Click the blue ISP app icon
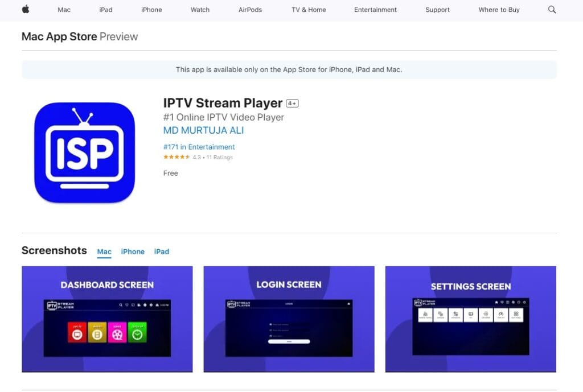 coord(84,151)
